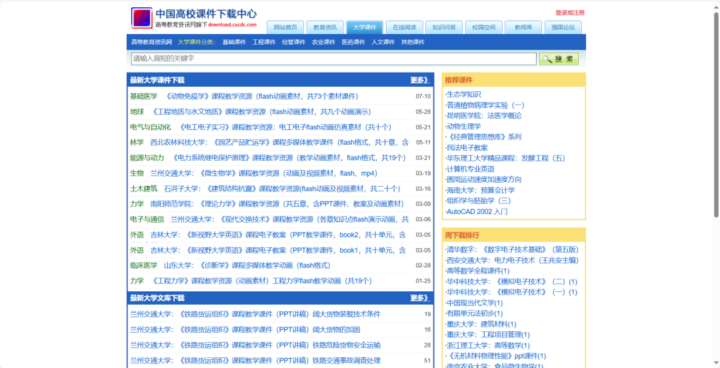
Task: Open 铁路货运组织 阔大货物装载技术条件 link
Action: 255,314
